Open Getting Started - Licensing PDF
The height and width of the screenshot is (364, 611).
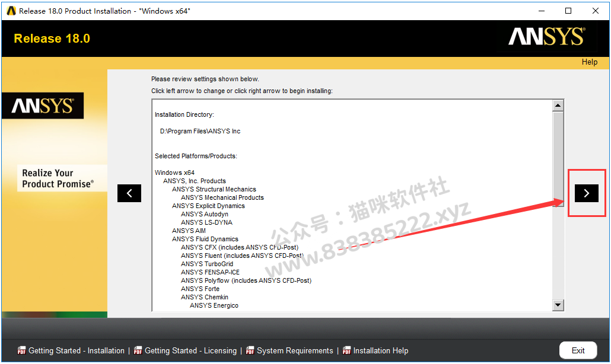(190, 351)
